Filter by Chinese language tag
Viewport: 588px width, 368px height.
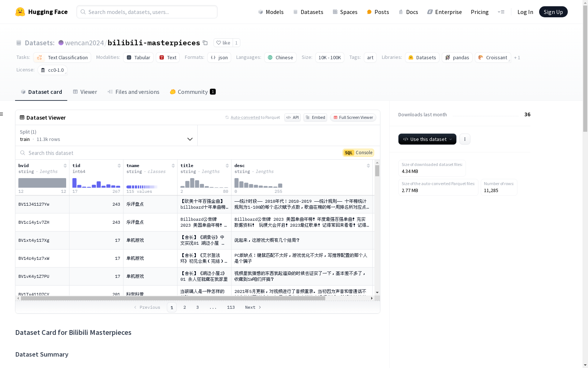click(280, 57)
